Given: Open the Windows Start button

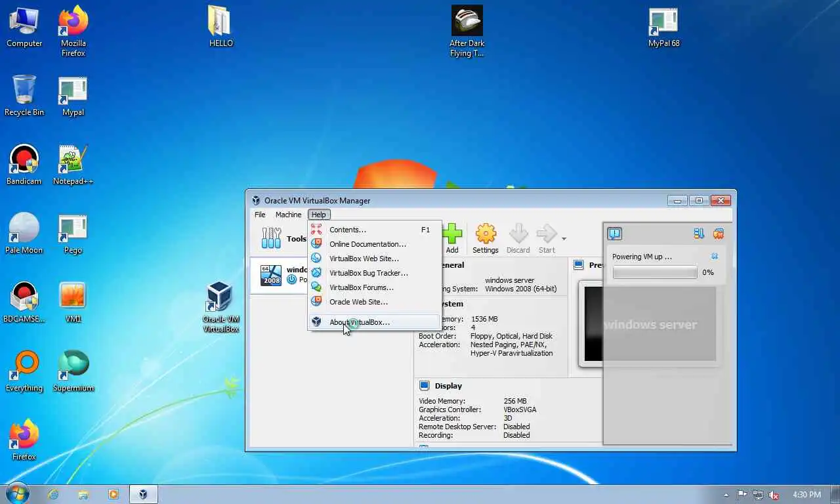Looking at the screenshot, I should coord(17,493).
